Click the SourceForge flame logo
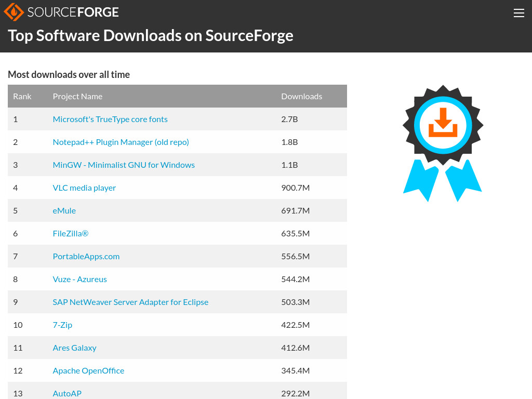This screenshot has width=532, height=399. (x=14, y=12)
